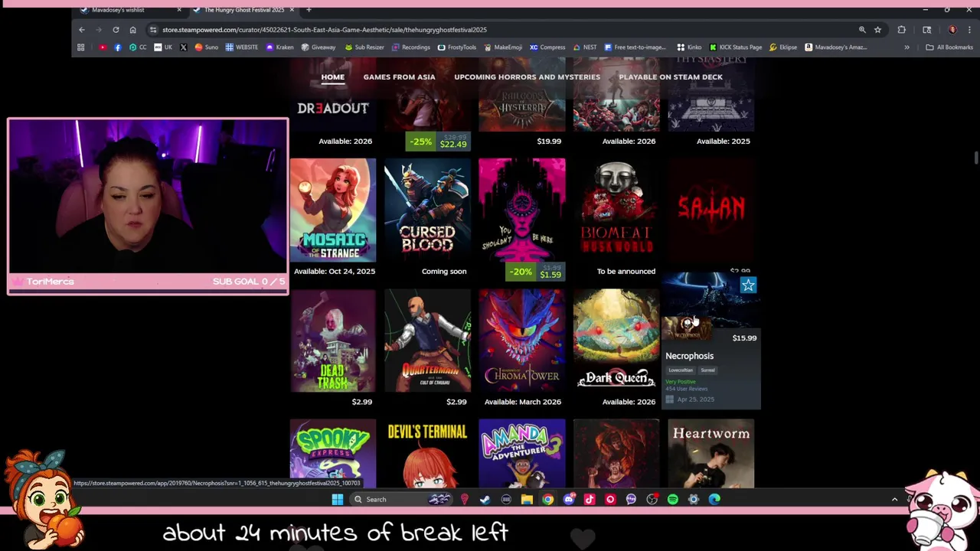The image size is (980, 551).
Task: Click the Surreal tag on Necrophosis
Action: coord(707,370)
